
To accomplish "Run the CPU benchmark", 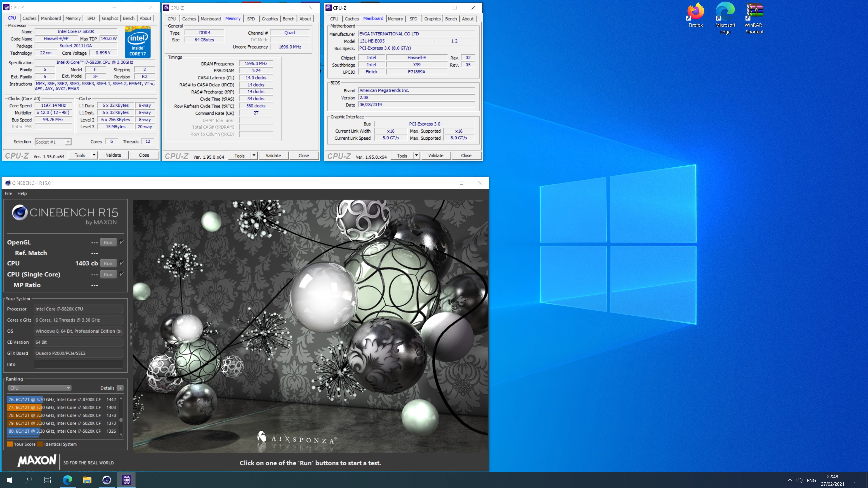I will pyautogui.click(x=108, y=263).
